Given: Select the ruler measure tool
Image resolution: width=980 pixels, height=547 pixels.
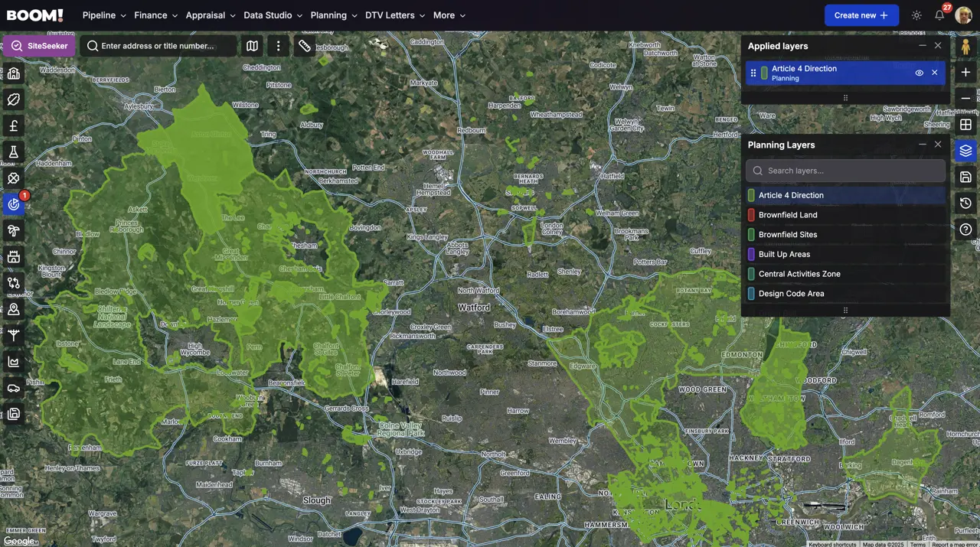Looking at the screenshot, I should [x=305, y=46].
